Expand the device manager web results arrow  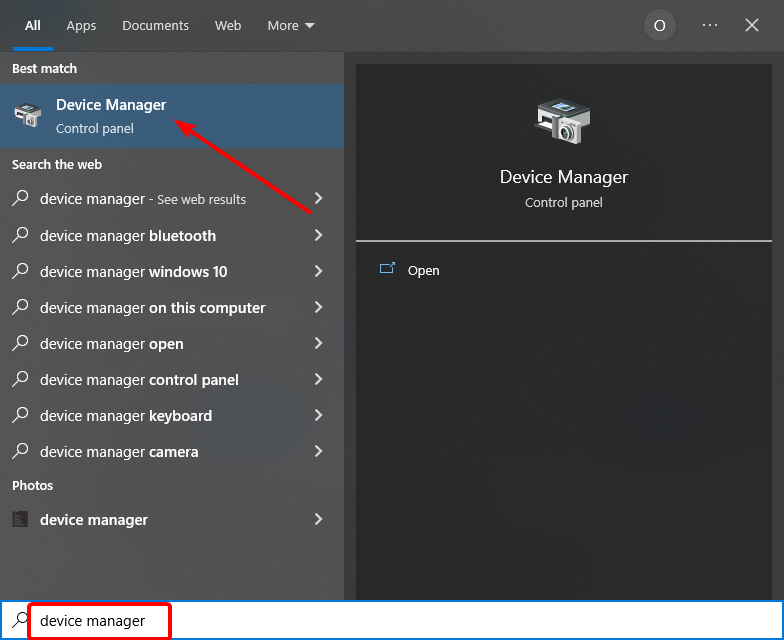pos(318,199)
